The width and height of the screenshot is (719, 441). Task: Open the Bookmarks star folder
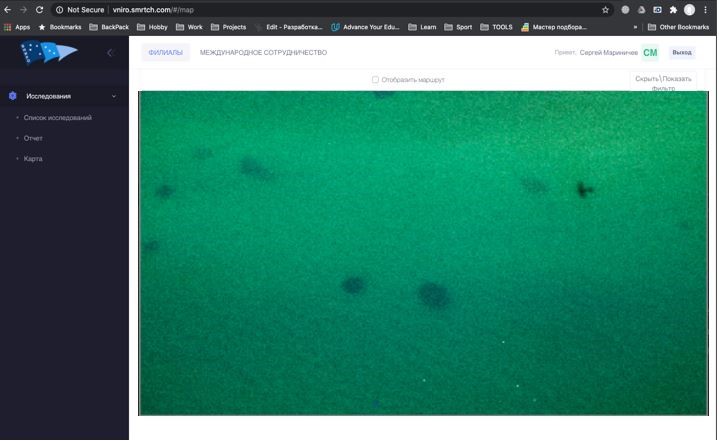click(60, 27)
